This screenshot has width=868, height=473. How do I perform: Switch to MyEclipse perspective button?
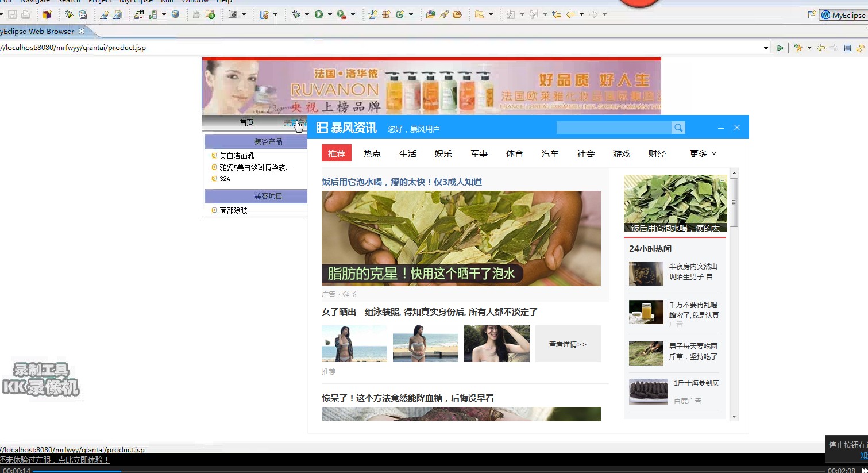tap(843, 15)
